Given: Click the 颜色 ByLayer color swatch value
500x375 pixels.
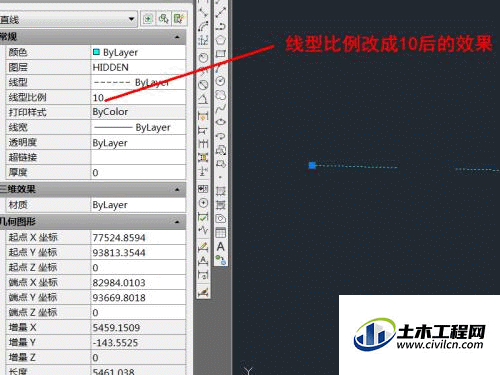Looking at the screenshot, I should click(138, 52).
